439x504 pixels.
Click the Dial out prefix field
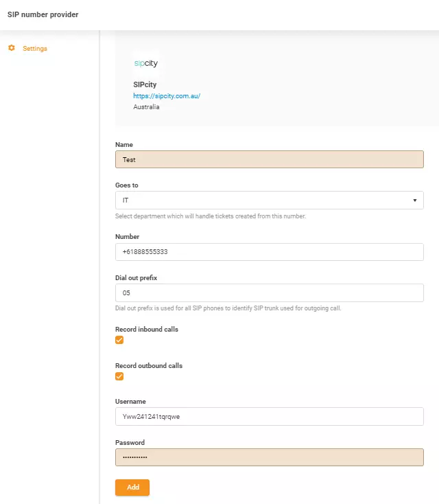click(x=269, y=293)
